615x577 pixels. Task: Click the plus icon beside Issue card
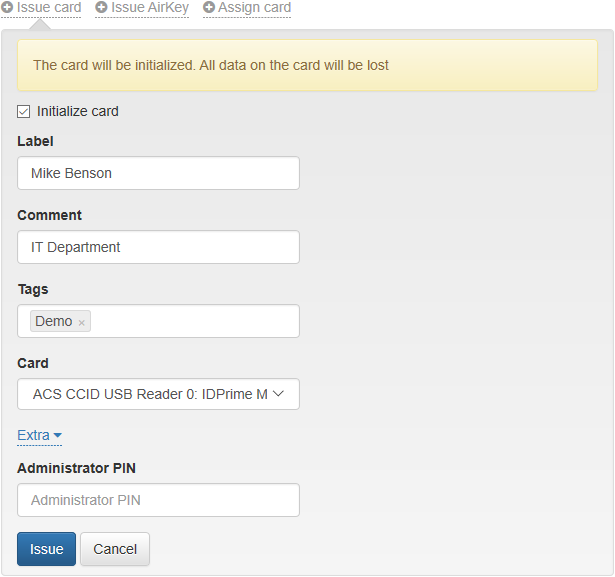pos(7,8)
